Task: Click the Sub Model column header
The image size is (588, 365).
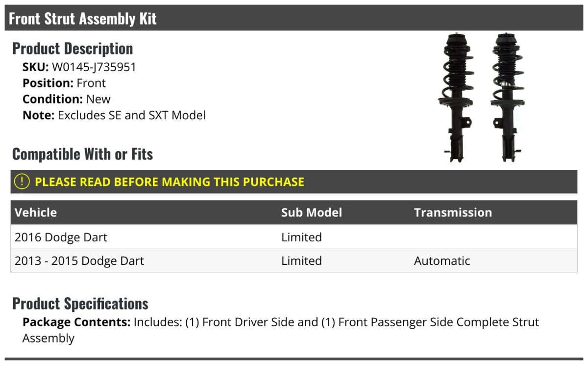Action: [312, 212]
